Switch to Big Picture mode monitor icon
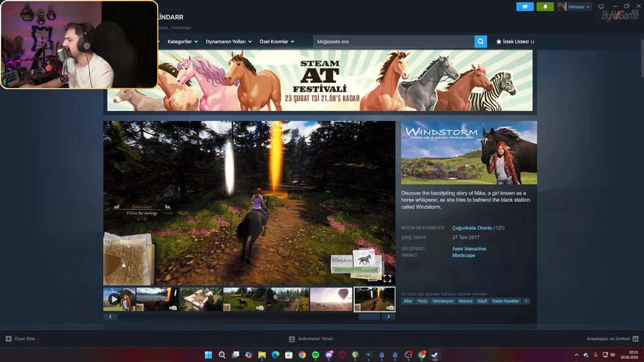This screenshot has height=362, width=644. click(601, 7)
